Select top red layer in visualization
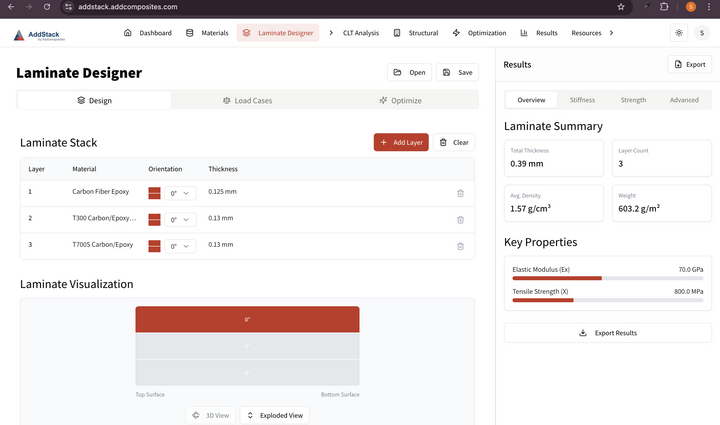 tap(247, 319)
